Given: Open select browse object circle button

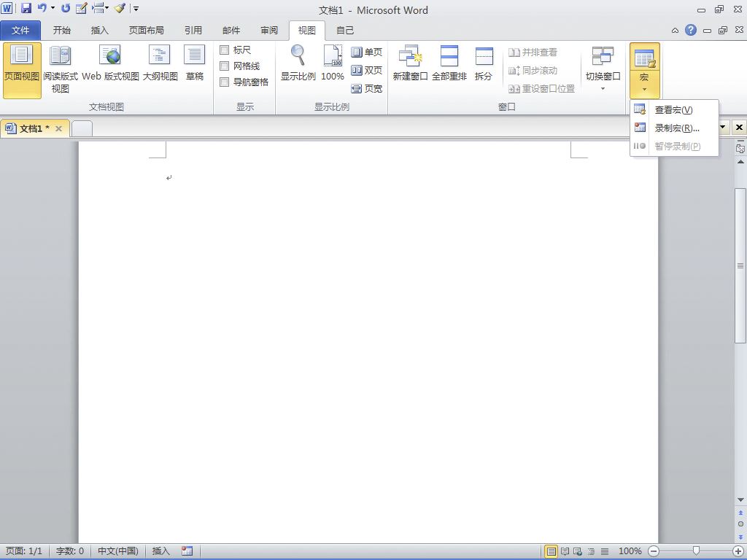Looking at the screenshot, I should pos(740,524).
